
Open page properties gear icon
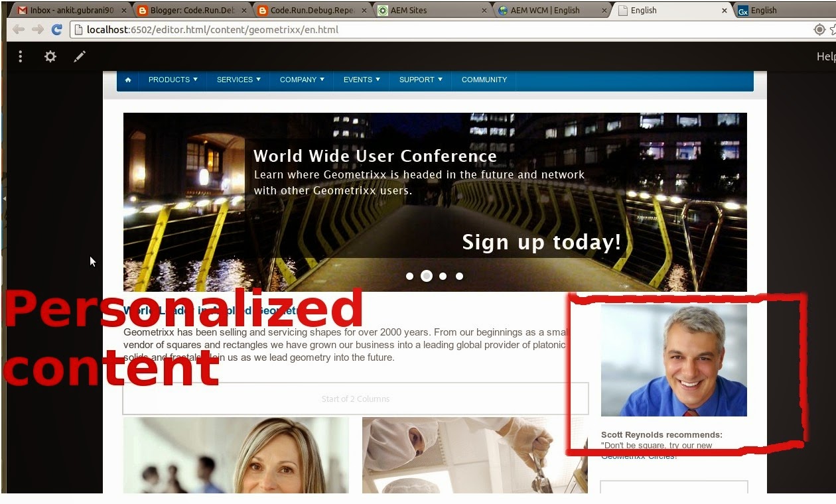click(x=50, y=57)
